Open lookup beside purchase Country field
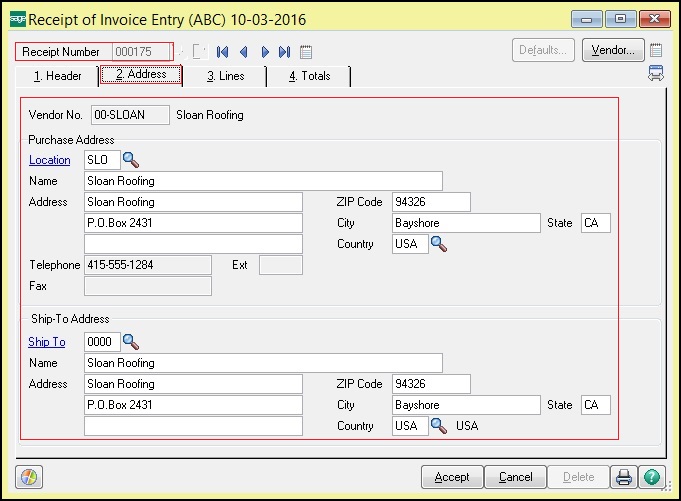This screenshot has height=501, width=681. [438, 244]
